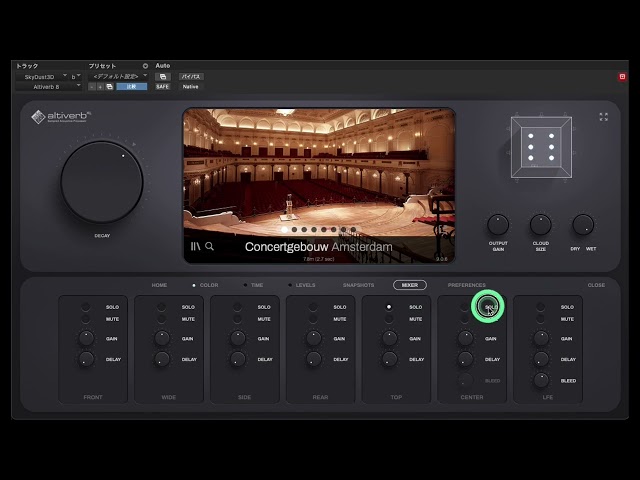640x480 pixels.
Task: Switch to the COLOR tab
Action: [209, 285]
